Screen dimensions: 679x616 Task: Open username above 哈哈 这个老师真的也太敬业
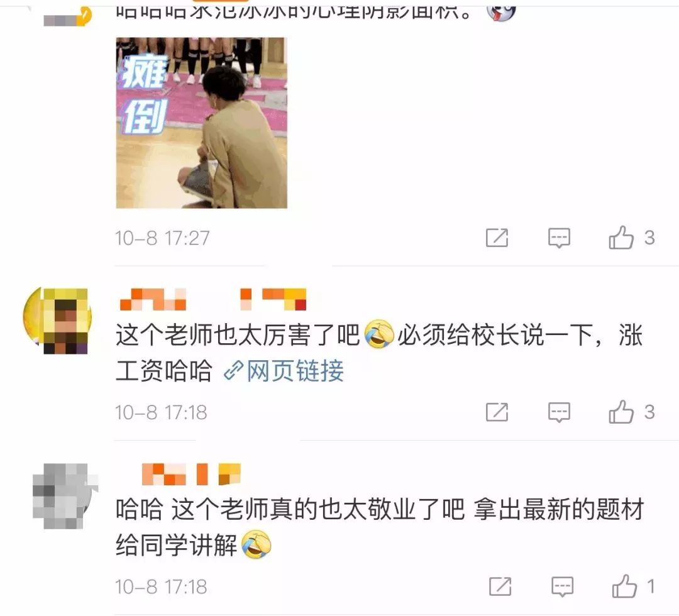coord(191,474)
